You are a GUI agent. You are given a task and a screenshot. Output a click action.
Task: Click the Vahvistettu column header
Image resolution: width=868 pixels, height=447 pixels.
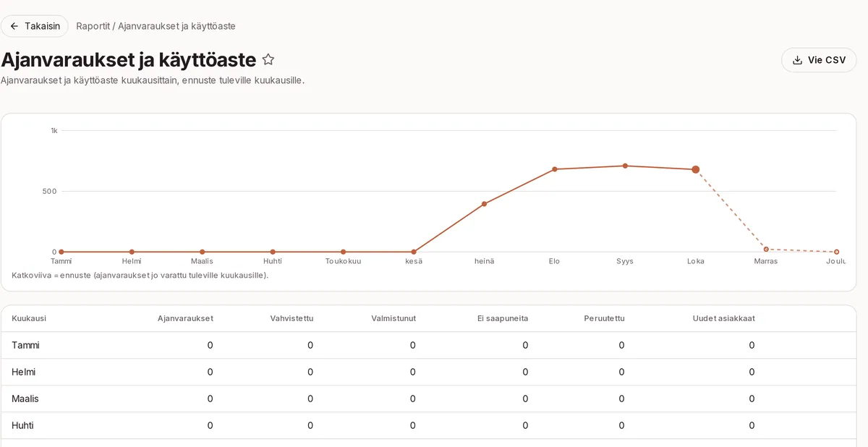292,318
